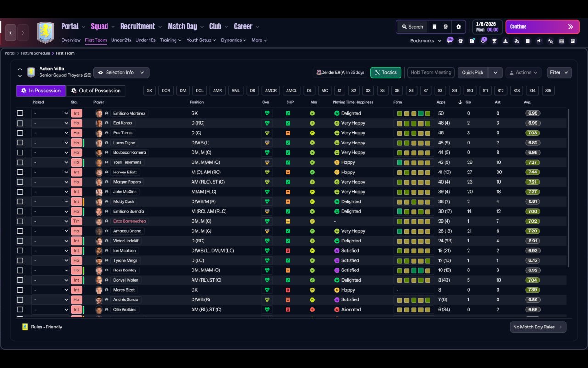Toggle the checkbox for Boubacar Kamara
This screenshot has width=588, height=368.
[20, 152]
